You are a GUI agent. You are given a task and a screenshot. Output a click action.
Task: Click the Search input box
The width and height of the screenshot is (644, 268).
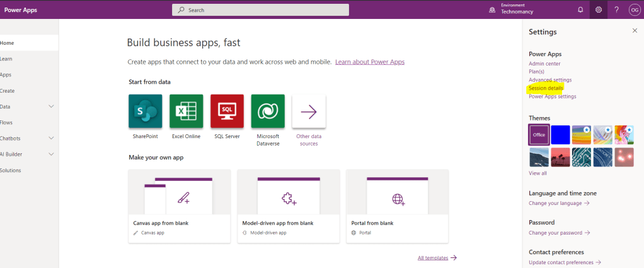pos(260,10)
